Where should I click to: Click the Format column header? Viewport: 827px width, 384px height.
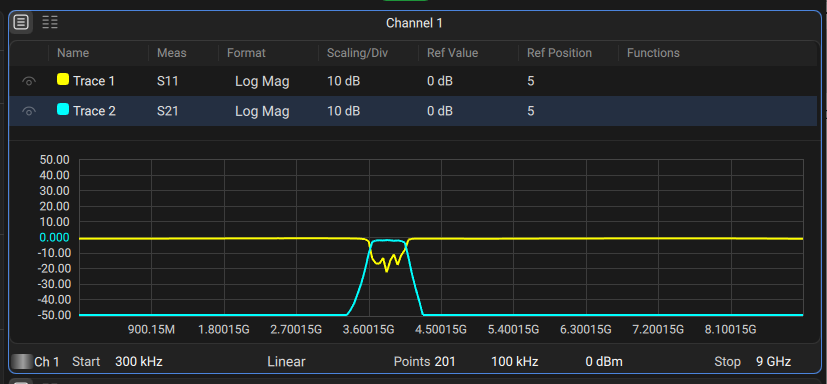click(x=246, y=53)
